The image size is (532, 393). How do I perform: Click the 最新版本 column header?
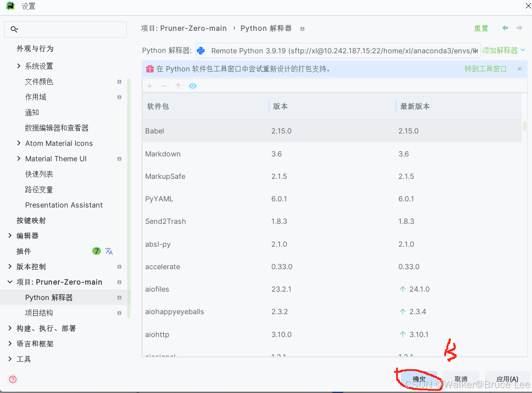[459, 106]
